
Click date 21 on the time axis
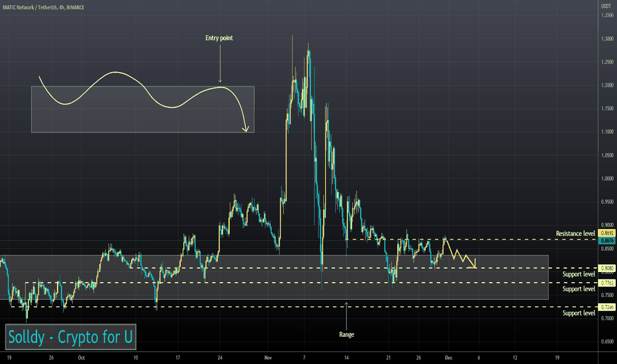point(389,357)
